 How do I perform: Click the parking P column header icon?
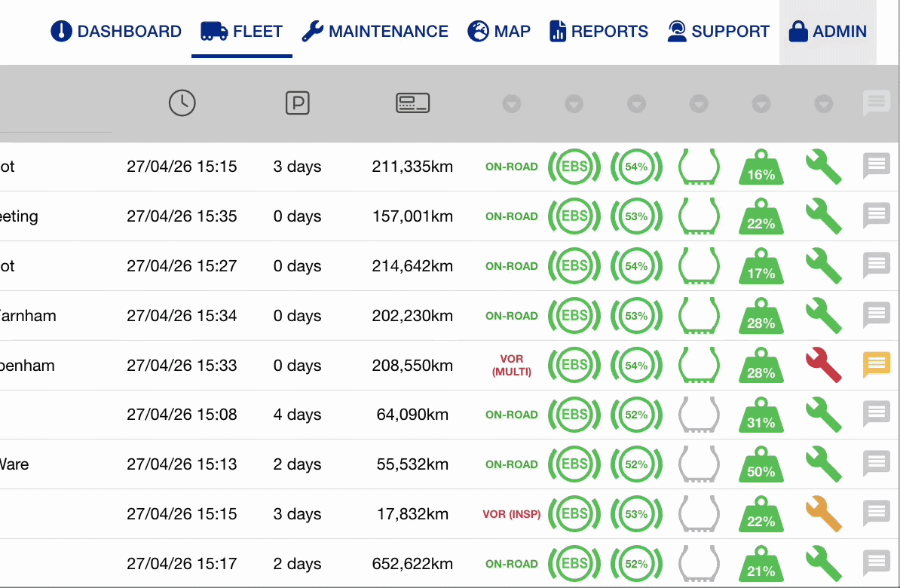tap(297, 103)
